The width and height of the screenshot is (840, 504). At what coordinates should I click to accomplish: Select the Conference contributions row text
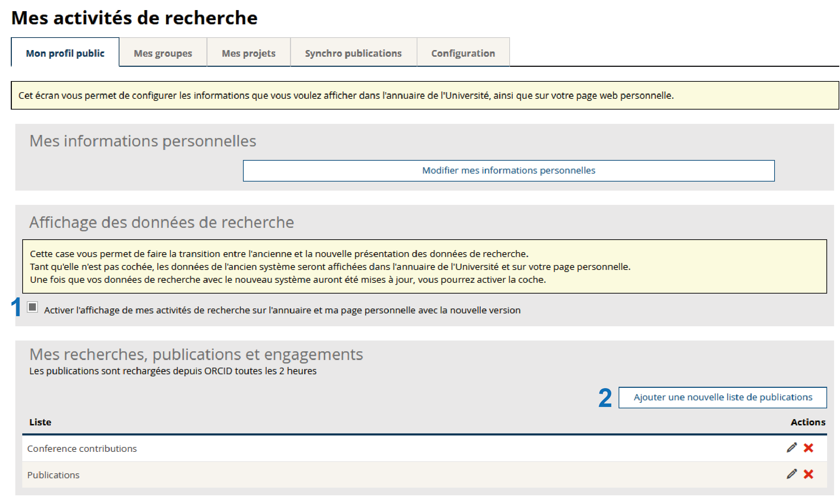click(x=82, y=449)
